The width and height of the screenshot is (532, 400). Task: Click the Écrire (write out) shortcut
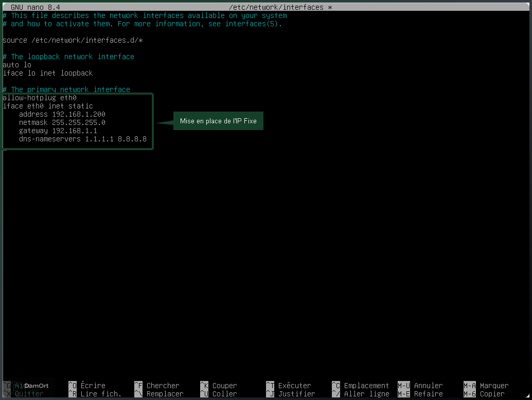tap(93, 386)
